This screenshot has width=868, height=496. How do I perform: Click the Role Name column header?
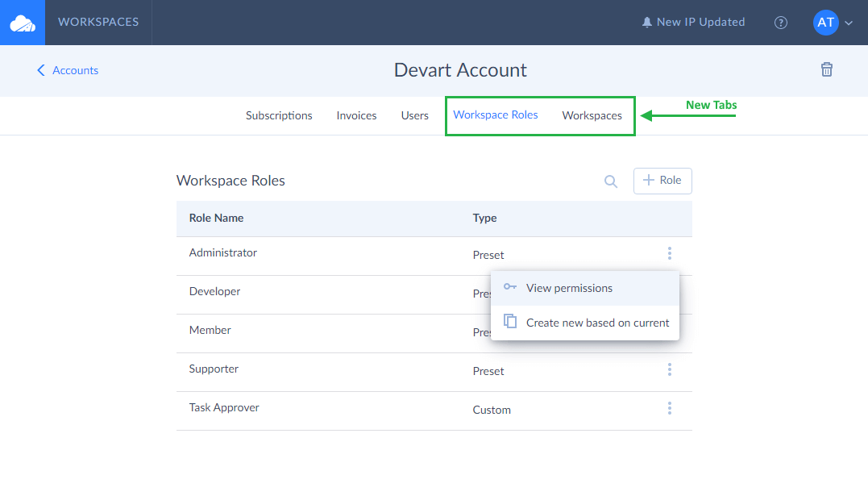(x=217, y=218)
